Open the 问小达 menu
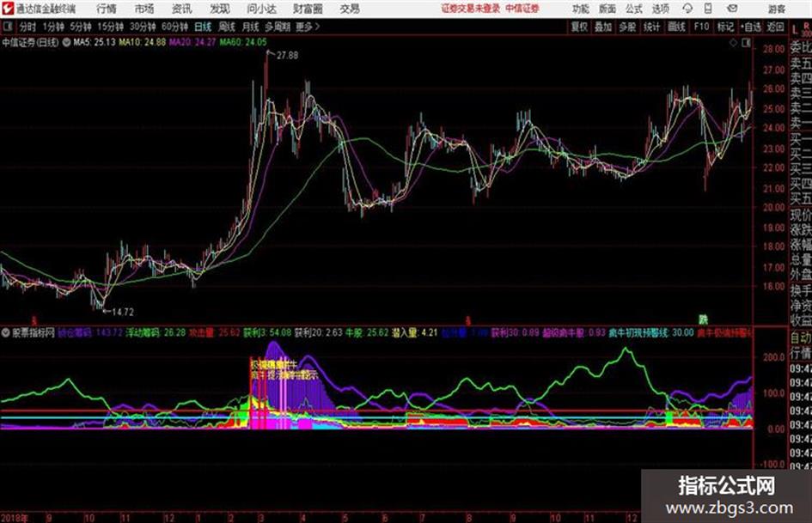Screen dimensions: 812x523 pos(261,9)
